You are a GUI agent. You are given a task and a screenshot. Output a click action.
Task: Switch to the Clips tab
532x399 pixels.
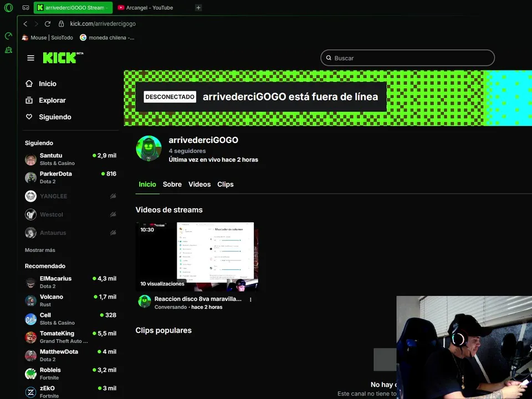pos(226,184)
